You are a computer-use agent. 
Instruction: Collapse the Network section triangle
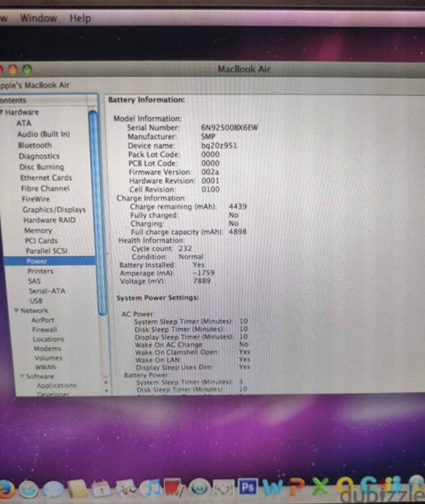[x=16, y=310]
